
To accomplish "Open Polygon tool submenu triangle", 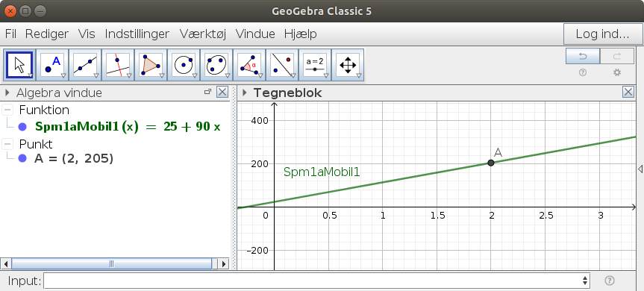I will coord(162,75).
